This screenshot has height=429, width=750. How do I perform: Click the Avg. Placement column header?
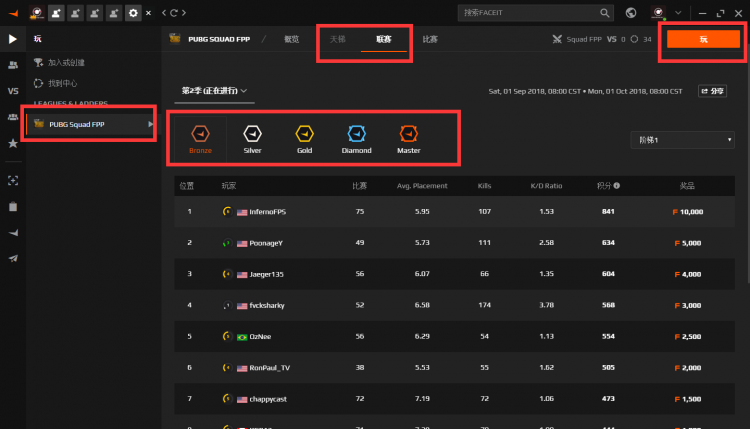click(x=422, y=186)
